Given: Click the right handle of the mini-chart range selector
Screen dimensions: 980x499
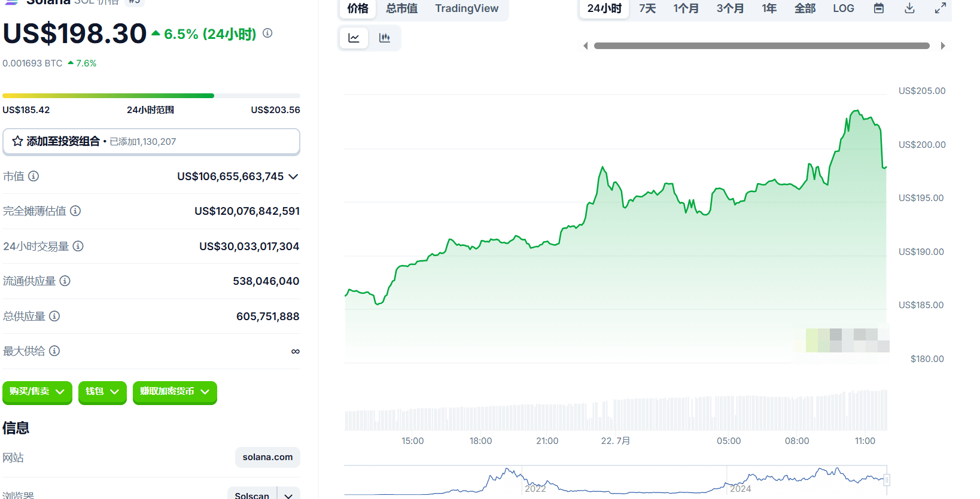Looking at the screenshot, I should pyautogui.click(x=887, y=480).
